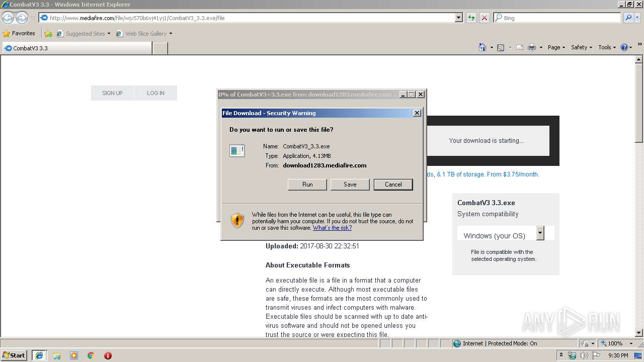Click the Show Desktop tray button
The width and height of the screenshot is (644, 362).
638,355
